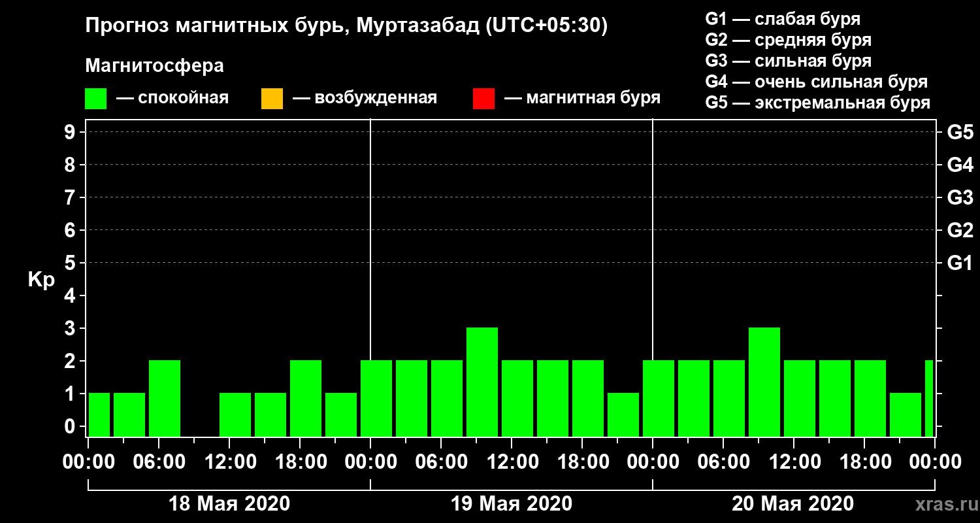
Task: Click the red 'магнитная буря' legend swatch
Action: [x=483, y=99]
